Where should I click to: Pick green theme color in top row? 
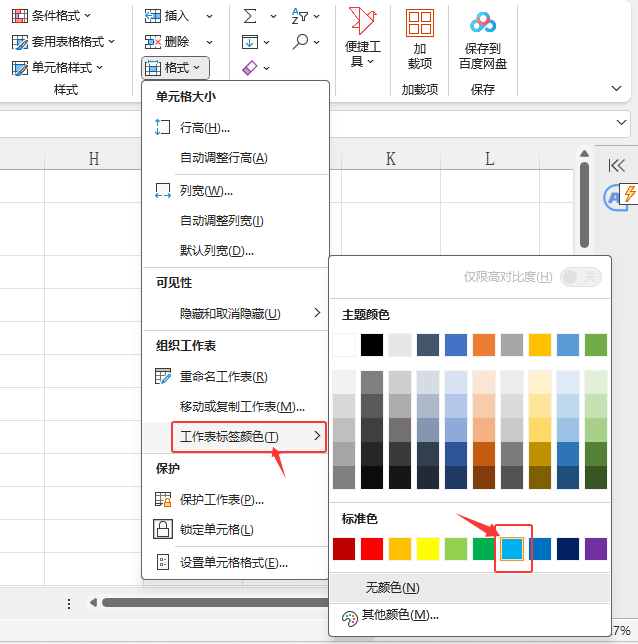point(596,345)
